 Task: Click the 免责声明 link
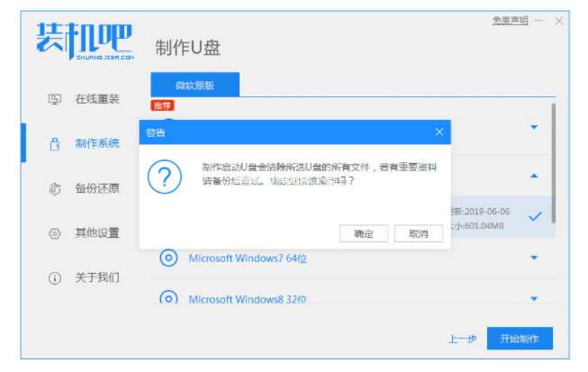511,20
